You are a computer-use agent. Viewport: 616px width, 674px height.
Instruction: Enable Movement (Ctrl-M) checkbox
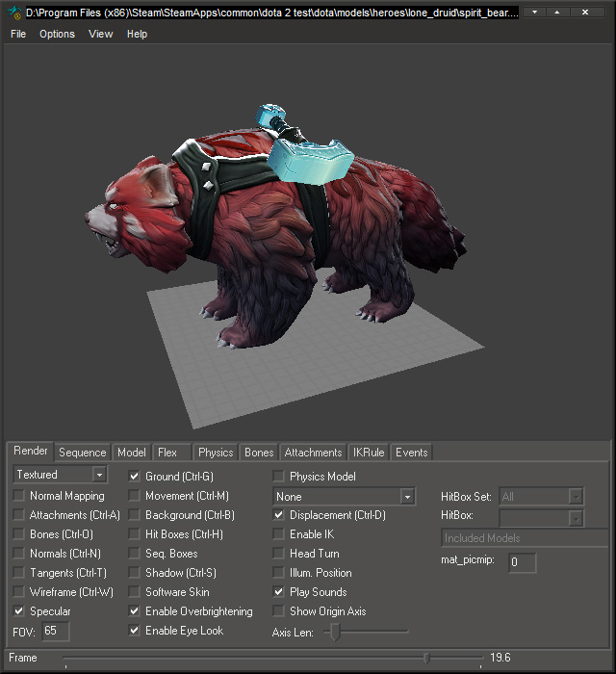135,496
